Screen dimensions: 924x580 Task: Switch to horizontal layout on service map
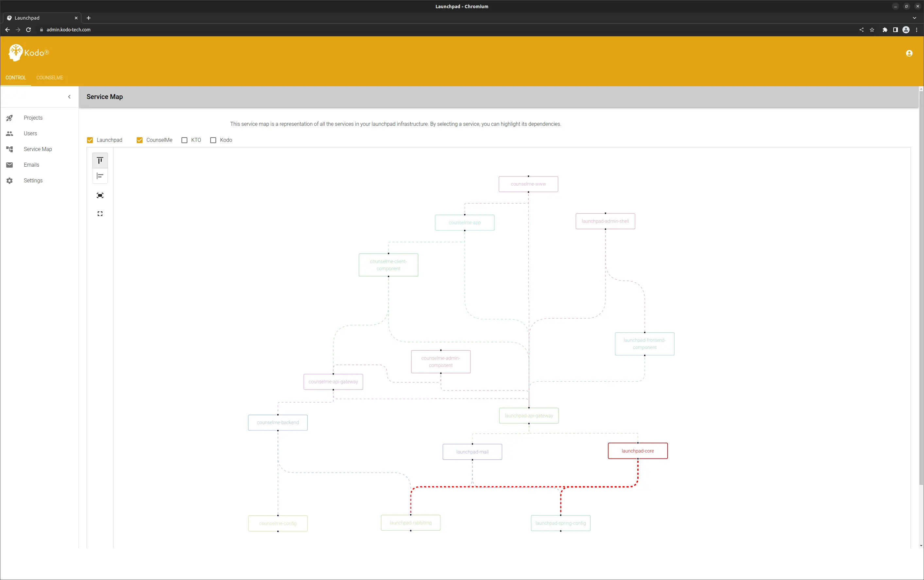pyautogui.click(x=100, y=176)
